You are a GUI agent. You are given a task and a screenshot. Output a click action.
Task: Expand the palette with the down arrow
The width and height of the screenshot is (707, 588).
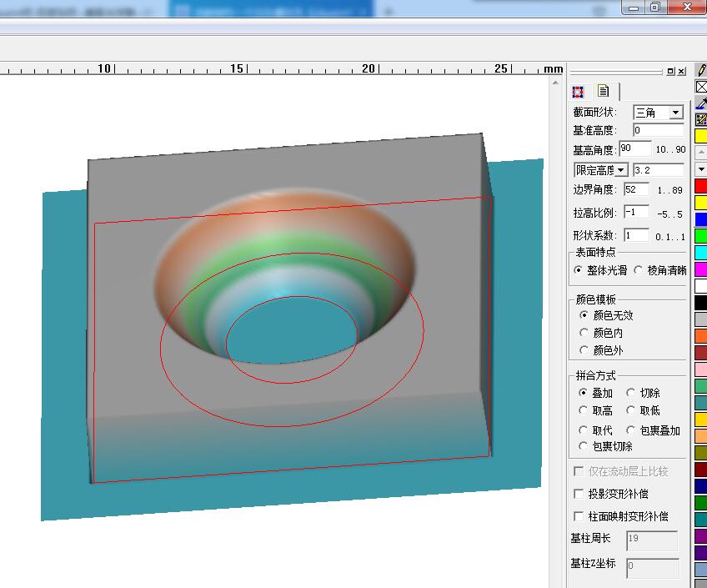[x=701, y=169]
